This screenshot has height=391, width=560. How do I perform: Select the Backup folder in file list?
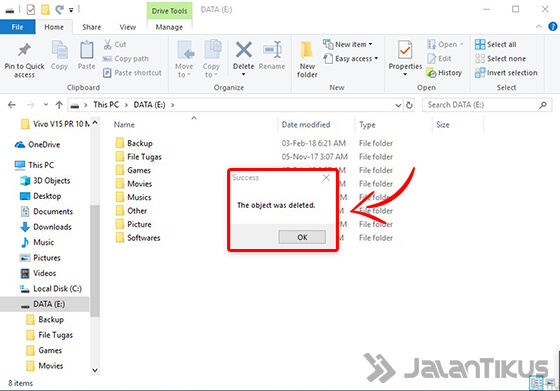pyautogui.click(x=134, y=143)
